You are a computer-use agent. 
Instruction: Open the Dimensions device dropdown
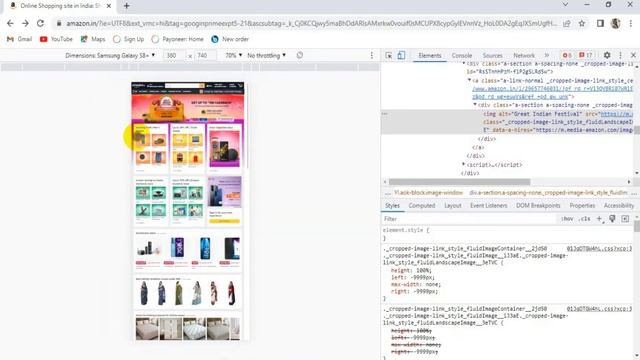click(x=110, y=55)
